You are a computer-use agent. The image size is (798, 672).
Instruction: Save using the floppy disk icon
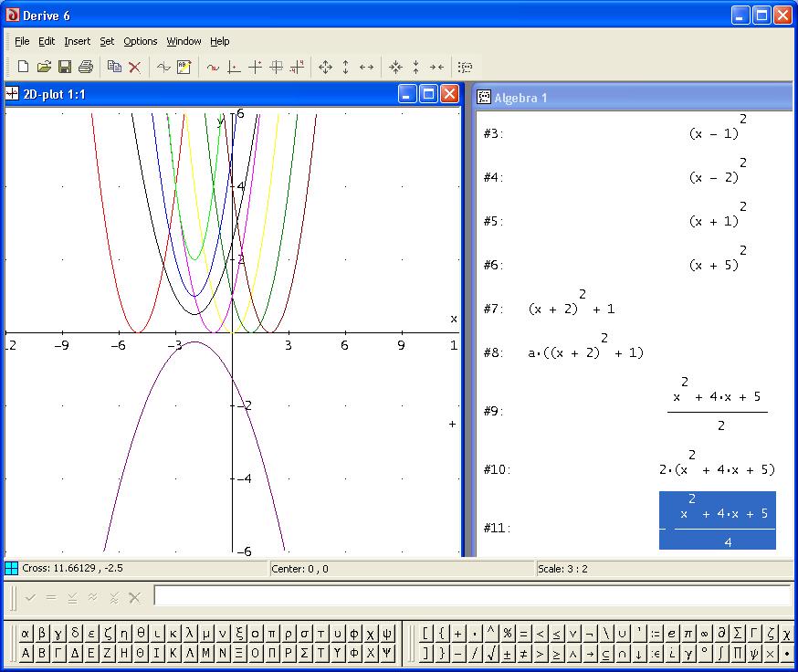click(x=65, y=67)
